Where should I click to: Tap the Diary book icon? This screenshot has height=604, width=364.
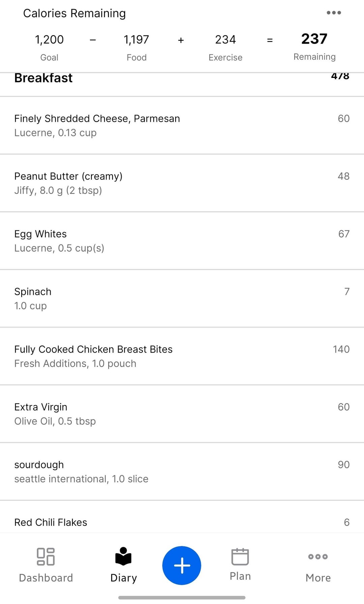click(123, 556)
